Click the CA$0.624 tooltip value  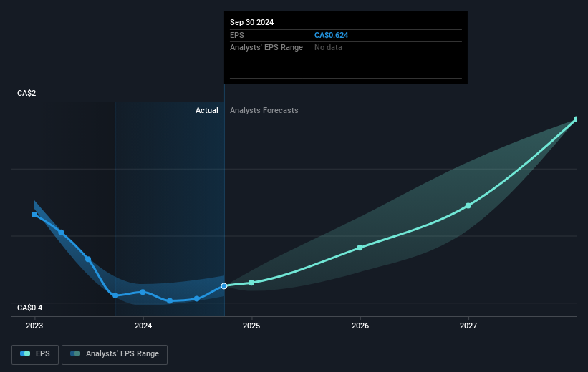[331, 35]
